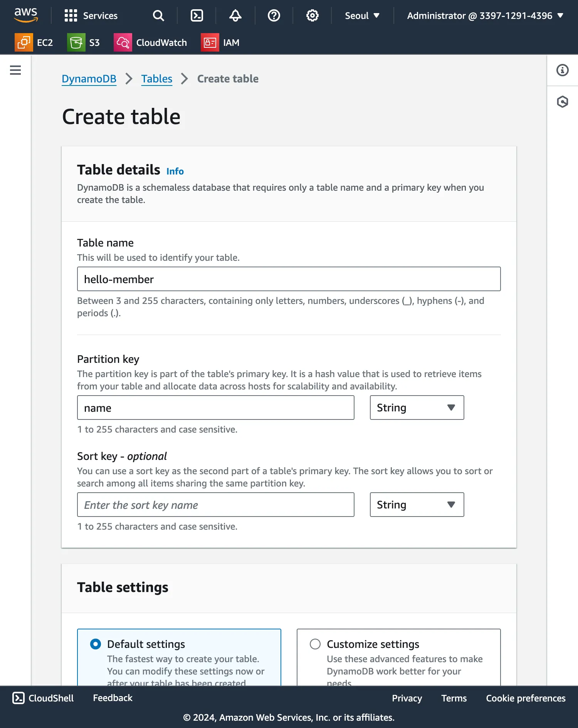Open the Info link beside Table details
Viewport: 578px width, 728px height.
pos(175,171)
